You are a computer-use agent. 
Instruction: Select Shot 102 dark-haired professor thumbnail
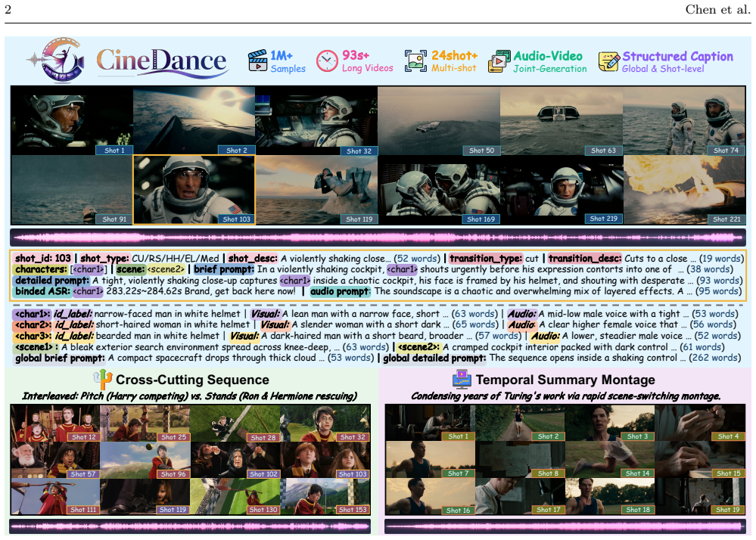coord(235,460)
